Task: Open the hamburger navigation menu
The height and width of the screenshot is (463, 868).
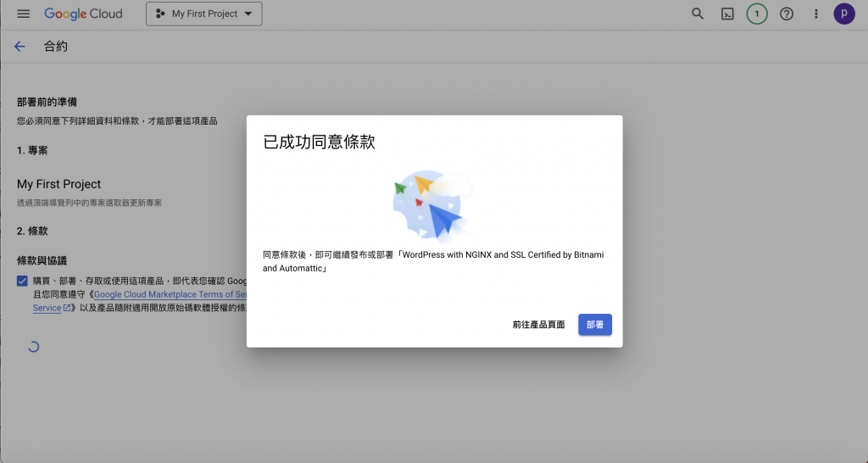Action: coord(23,14)
